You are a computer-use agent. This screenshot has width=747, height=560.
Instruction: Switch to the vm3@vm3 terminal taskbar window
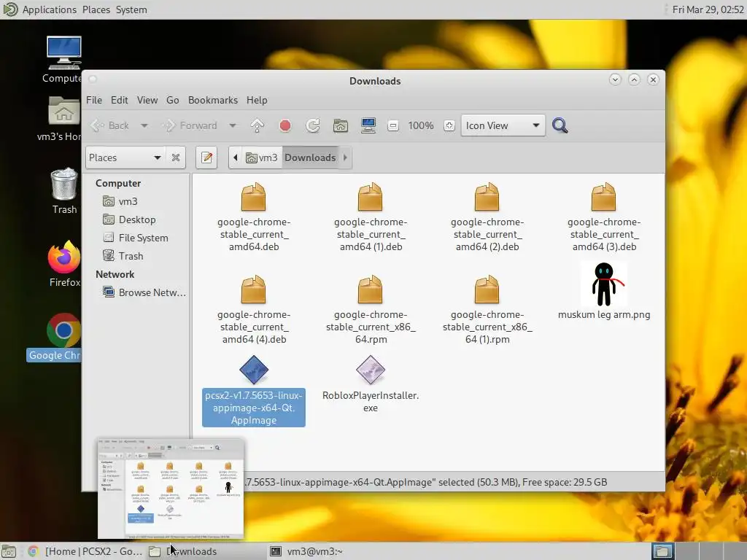[306, 551]
